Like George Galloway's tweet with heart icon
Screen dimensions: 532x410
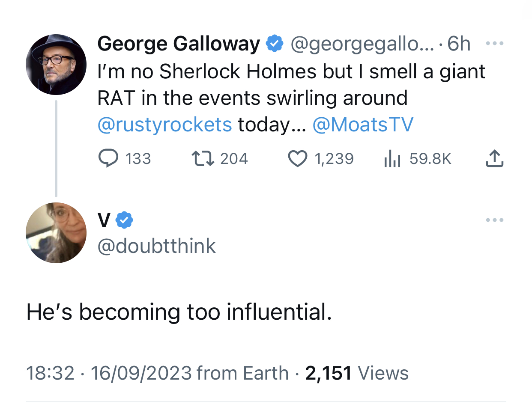click(297, 158)
